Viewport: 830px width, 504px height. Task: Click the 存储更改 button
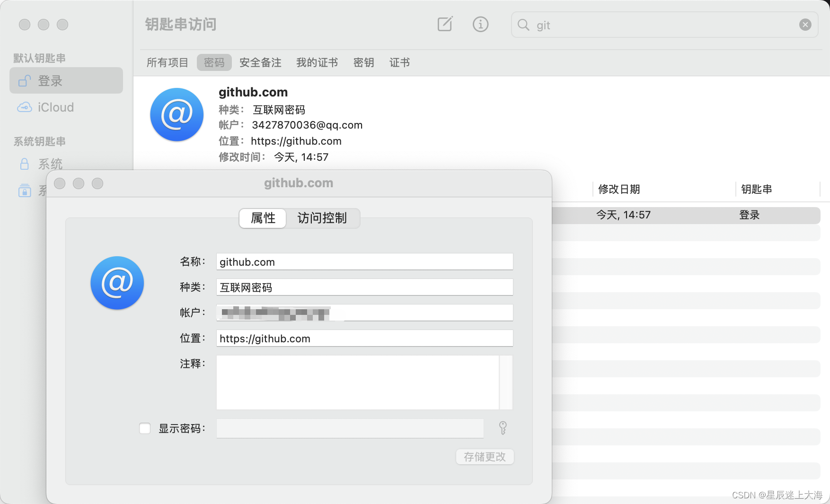coord(485,457)
